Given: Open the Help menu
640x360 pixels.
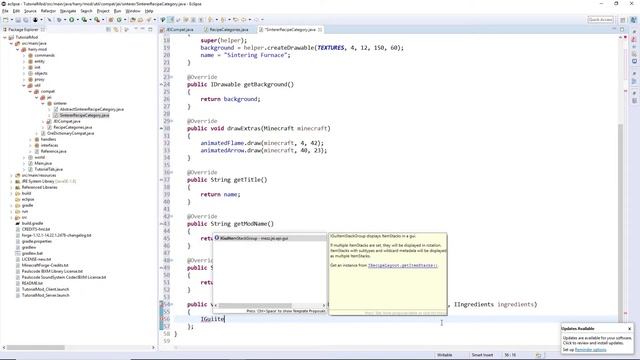Looking at the screenshot, I should click(149, 11).
